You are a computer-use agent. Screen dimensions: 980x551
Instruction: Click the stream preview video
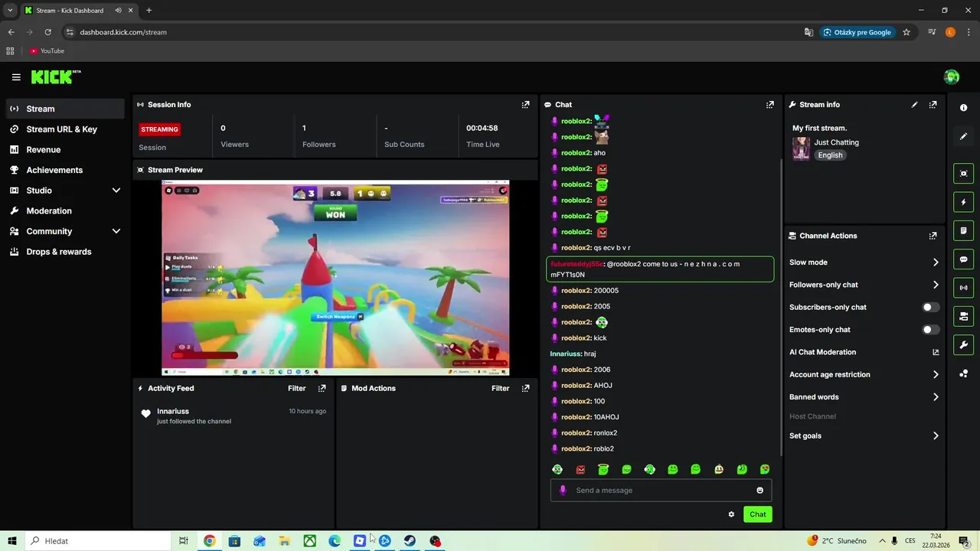point(335,278)
